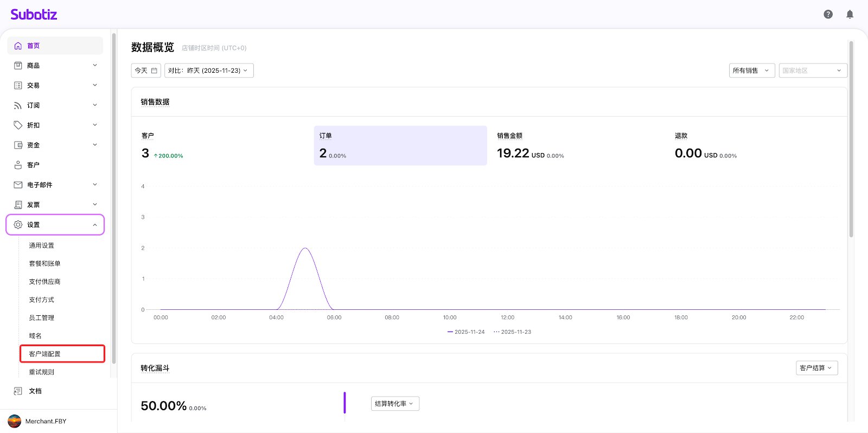Toggle the 2025-11-23 chart legend series
868x433 pixels.
pos(513,332)
